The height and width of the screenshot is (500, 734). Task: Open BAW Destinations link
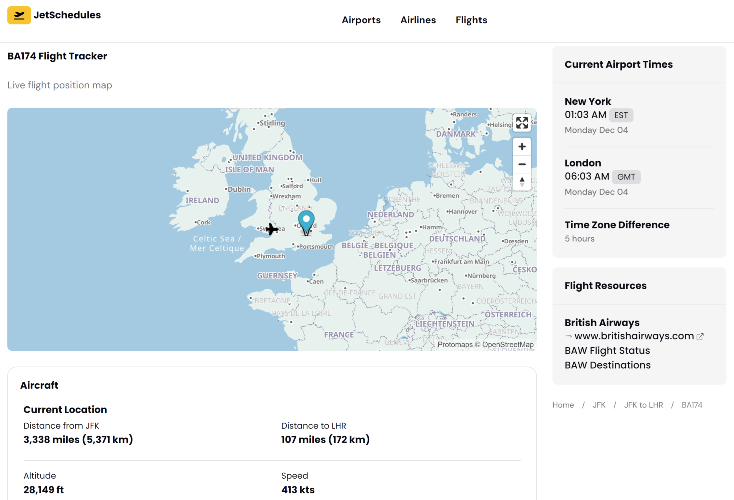pyautogui.click(x=608, y=365)
